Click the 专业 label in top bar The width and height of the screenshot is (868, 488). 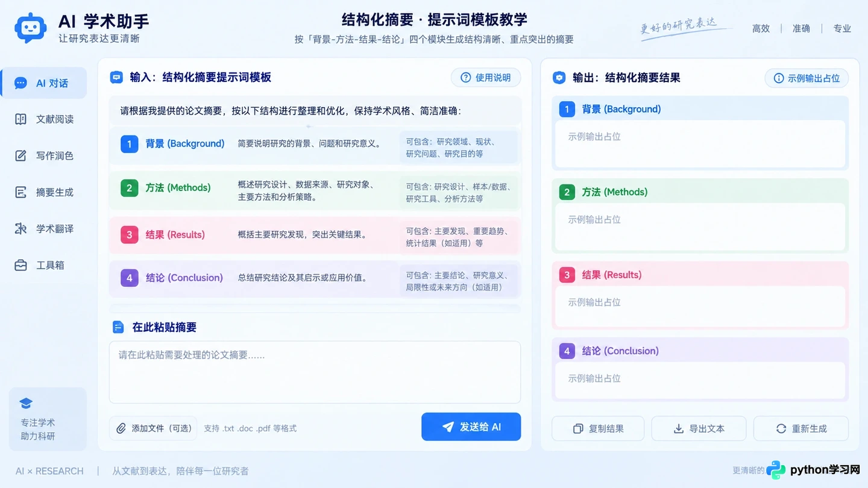pyautogui.click(x=842, y=28)
